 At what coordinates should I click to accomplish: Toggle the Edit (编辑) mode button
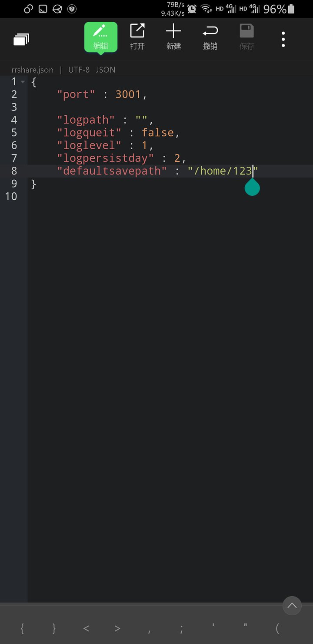100,37
